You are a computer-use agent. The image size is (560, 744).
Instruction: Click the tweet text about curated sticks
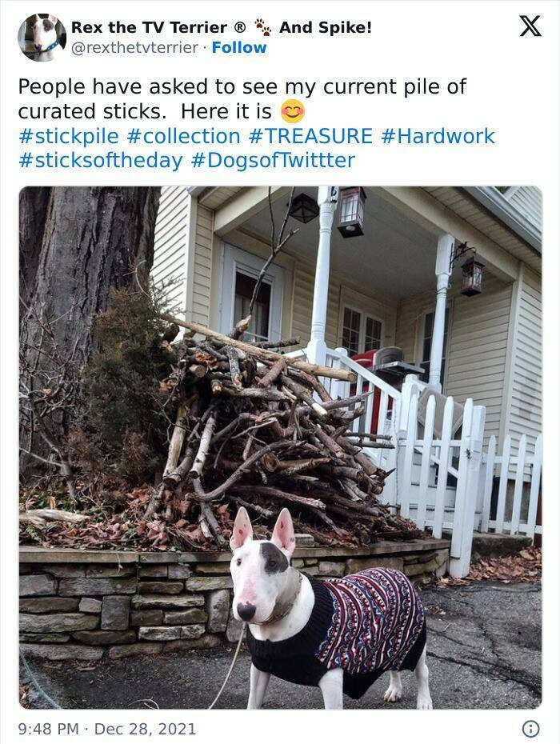[x=242, y=99]
